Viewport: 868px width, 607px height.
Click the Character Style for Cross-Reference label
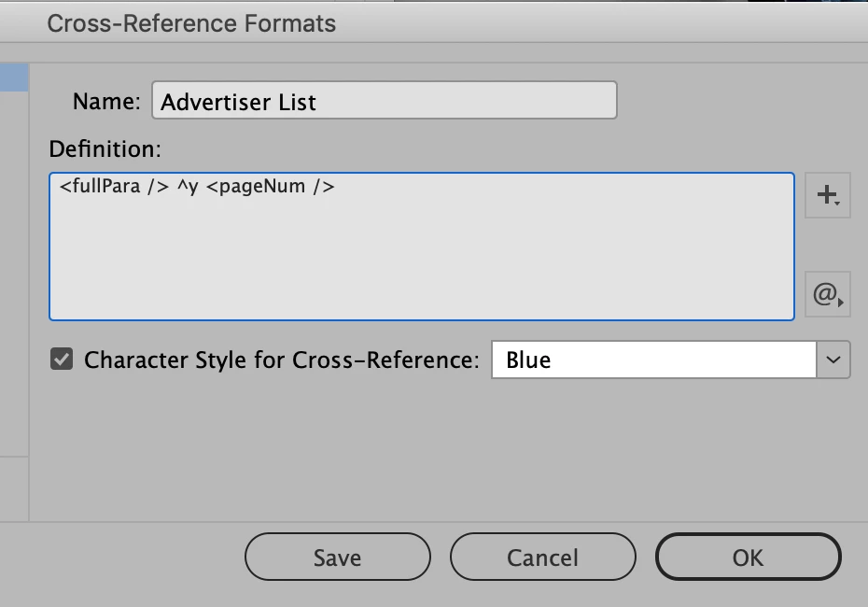pos(280,360)
